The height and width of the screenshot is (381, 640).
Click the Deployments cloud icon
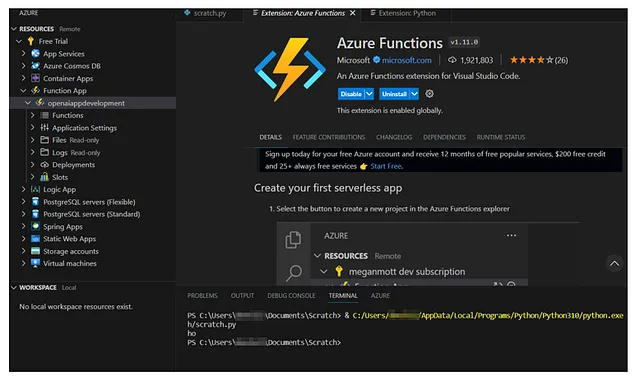(x=44, y=165)
